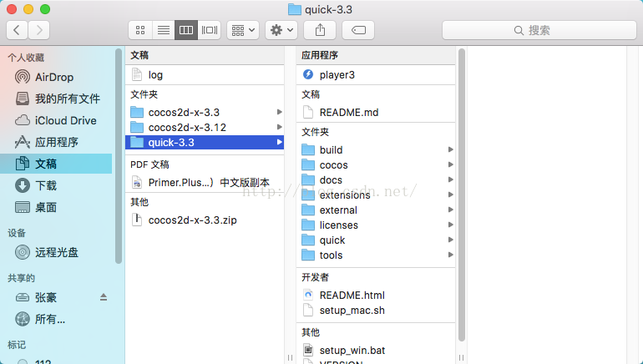Image resolution: width=643 pixels, height=364 pixels.
Task: Click the second column resize handle
Action: (461, 358)
